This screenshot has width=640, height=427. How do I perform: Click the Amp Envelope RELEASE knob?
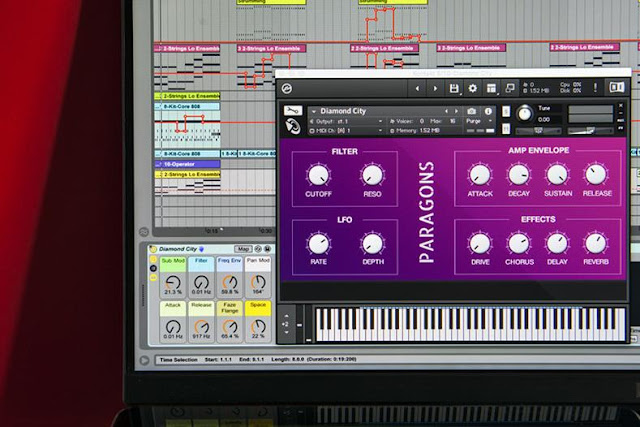coord(596,175)
